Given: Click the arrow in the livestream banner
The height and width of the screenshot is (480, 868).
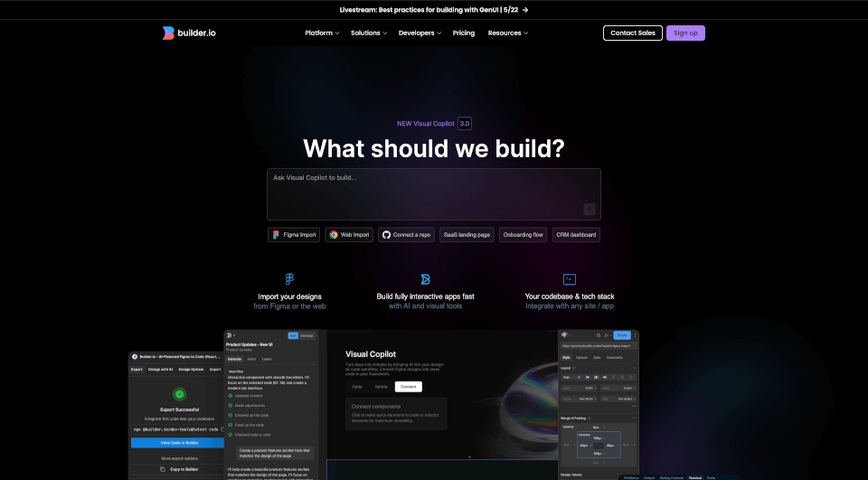Looking at the screenshot, I should click(525, 10).
